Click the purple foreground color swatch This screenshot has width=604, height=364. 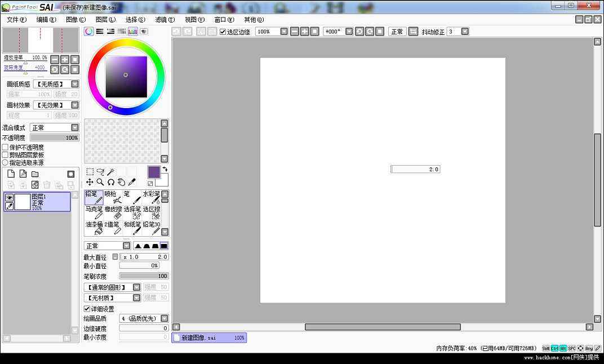click(x=154, y=172)
